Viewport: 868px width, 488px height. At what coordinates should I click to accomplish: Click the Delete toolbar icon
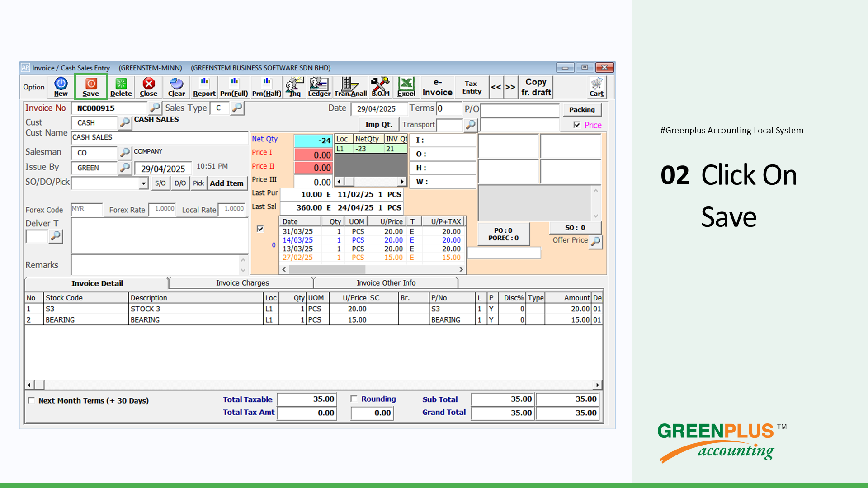(x=121, y=87)
